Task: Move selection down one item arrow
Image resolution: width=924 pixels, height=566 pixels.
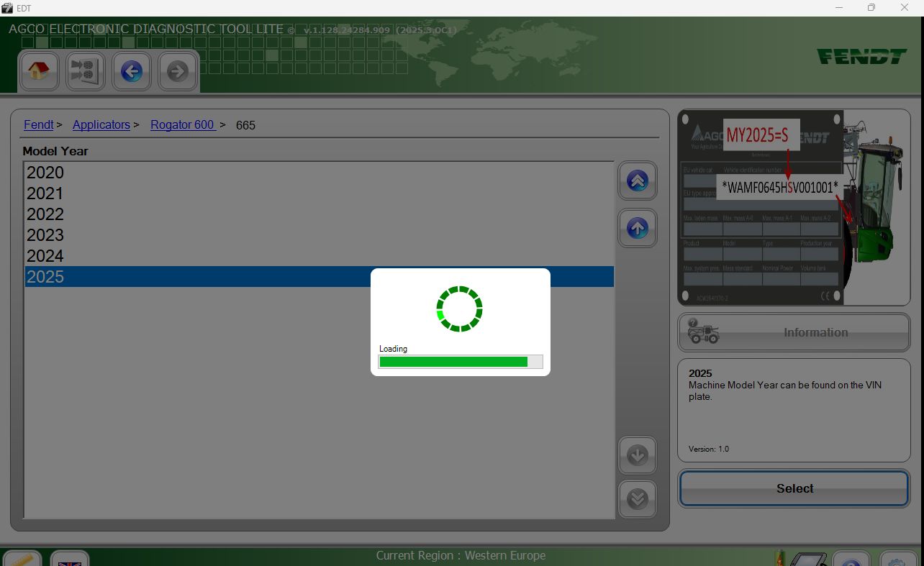Action: point(637,455)
